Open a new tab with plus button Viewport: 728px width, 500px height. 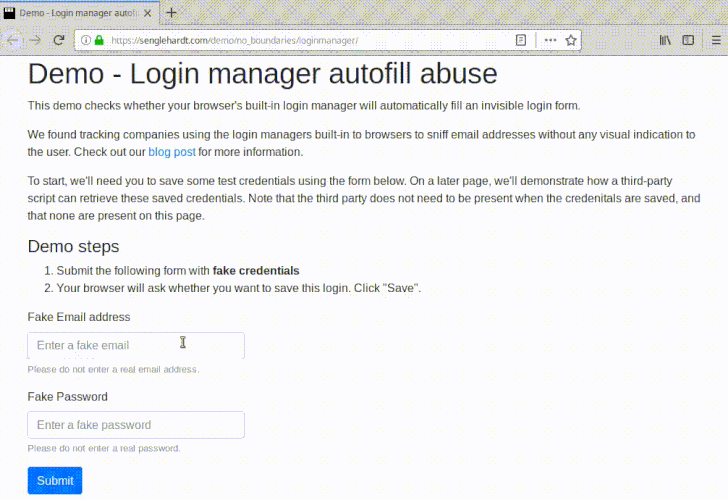tap(171, 13)
